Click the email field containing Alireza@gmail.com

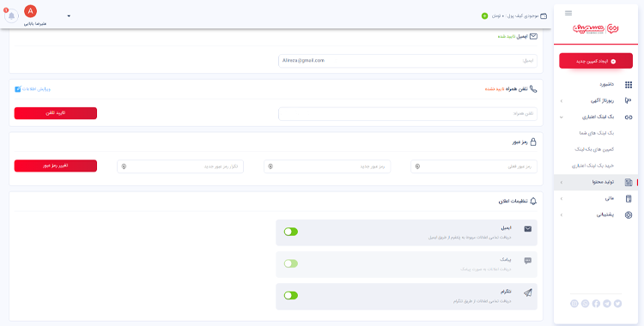tap(407, 61)
